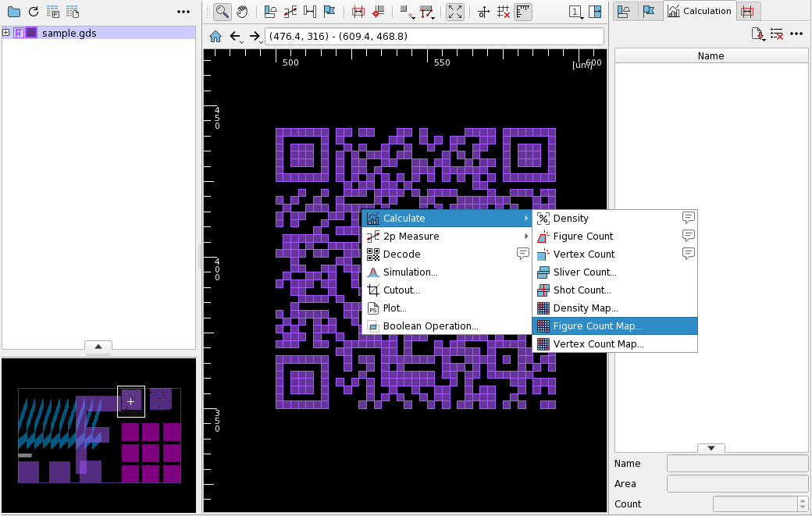Select the two-point measure tool
This screenshot has height=516, width=812.
point(290,12)
